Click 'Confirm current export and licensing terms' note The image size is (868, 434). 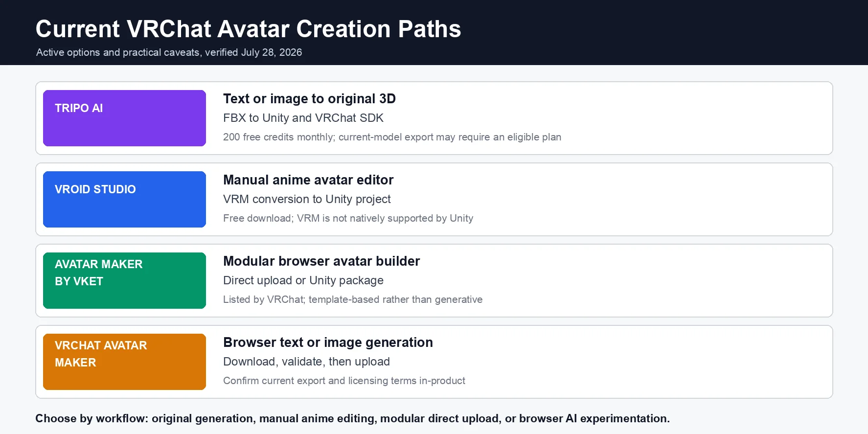pyautogui.click(x=344, y=381)
